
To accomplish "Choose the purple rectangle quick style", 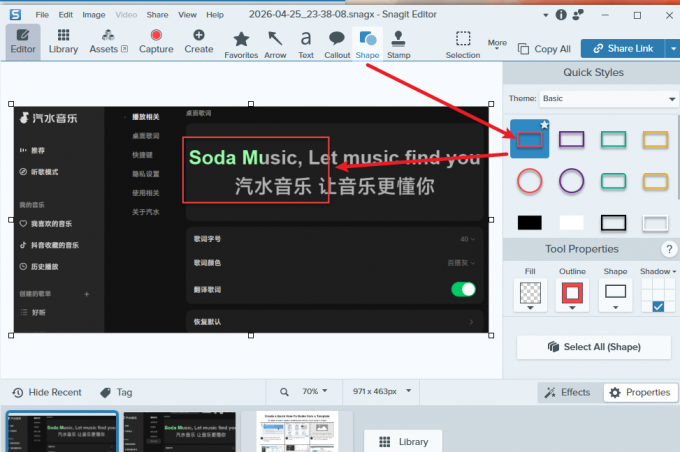I will [572, 139].
